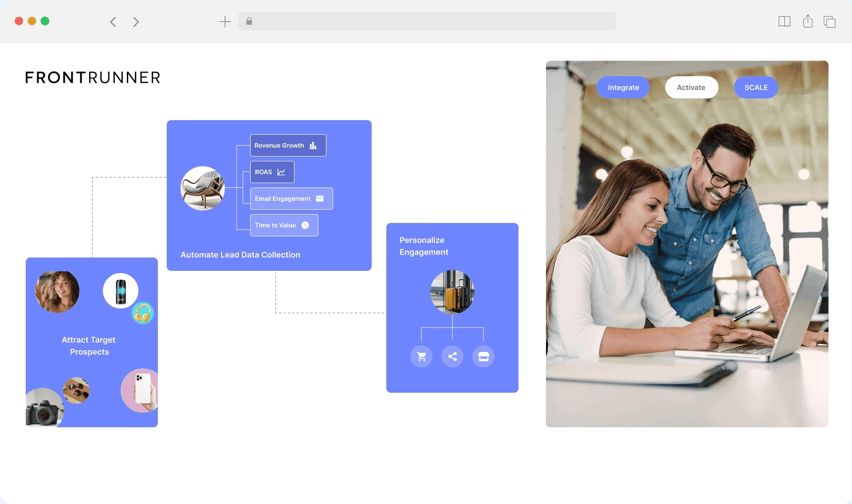Click the shopping cart icon in Personalize Engagement
This screenshot has width=852, height=504.
point(421,356)
